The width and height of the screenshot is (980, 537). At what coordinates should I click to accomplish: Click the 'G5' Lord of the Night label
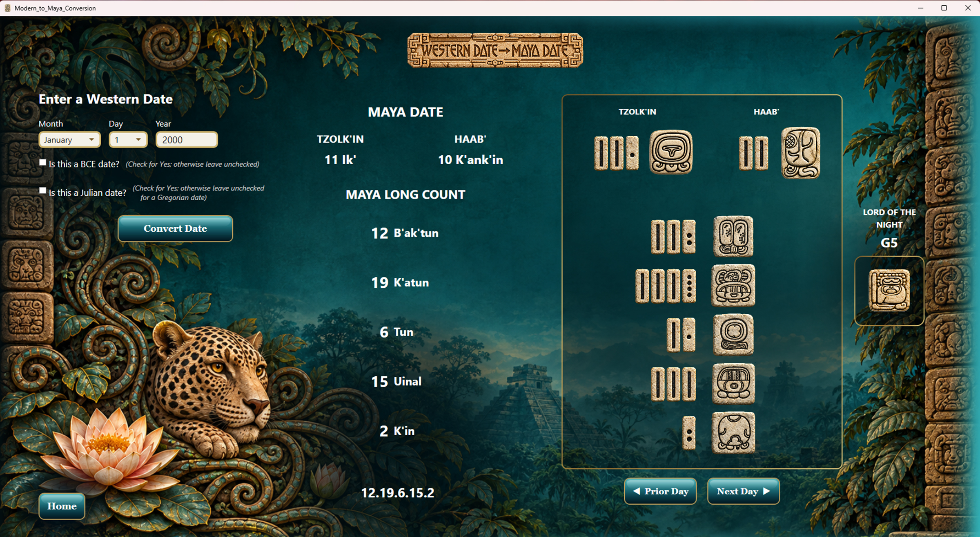(x=889, y=243)
